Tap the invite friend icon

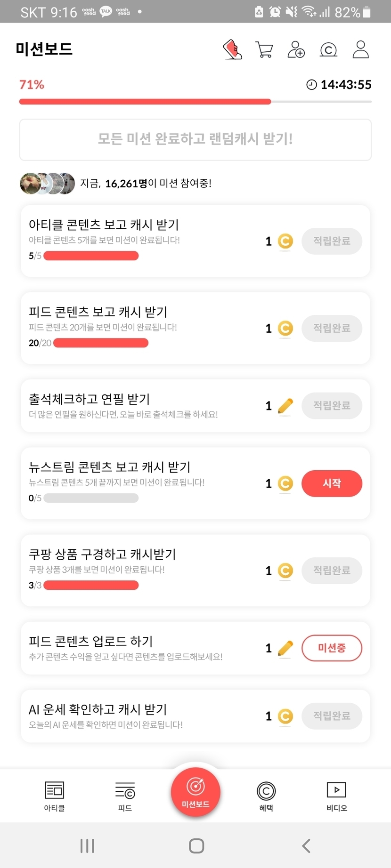tap(296, 49)
